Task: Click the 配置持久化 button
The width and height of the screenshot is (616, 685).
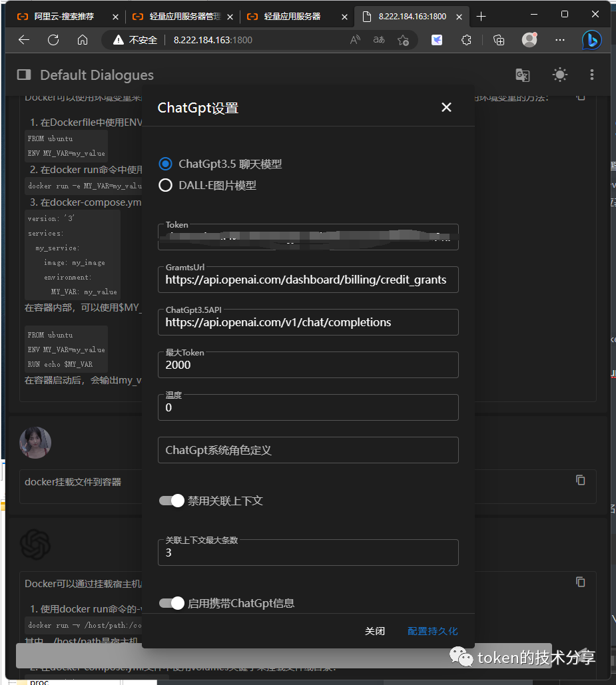Action: point(432,631)
